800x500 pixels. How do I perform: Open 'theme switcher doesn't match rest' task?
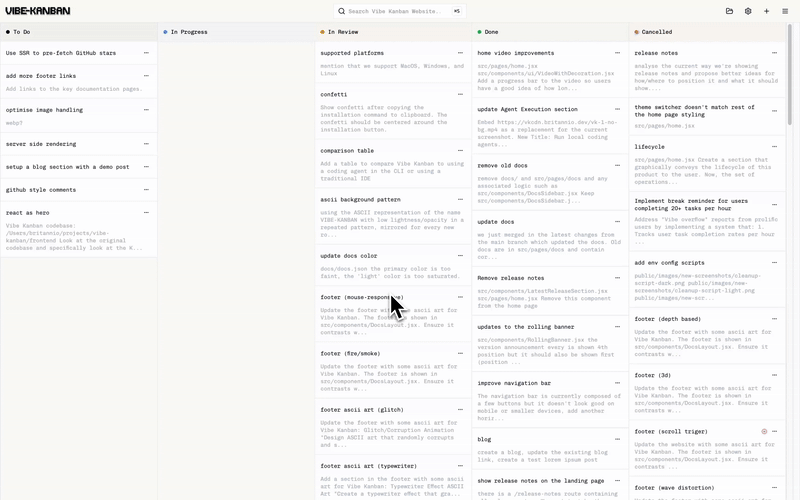click(707, 116)
